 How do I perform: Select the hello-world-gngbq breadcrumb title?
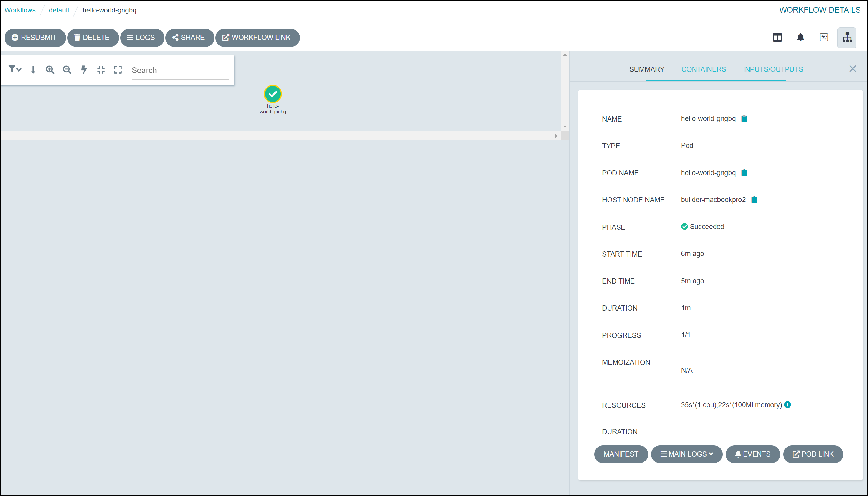[109, 10]
